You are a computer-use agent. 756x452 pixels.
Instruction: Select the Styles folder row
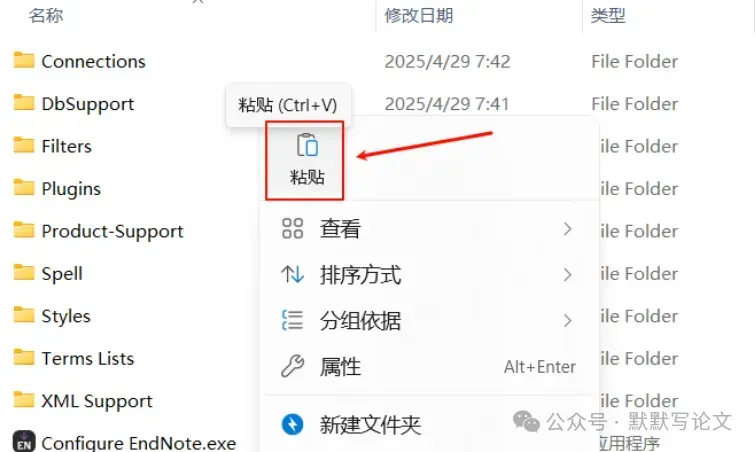(130, 316)
